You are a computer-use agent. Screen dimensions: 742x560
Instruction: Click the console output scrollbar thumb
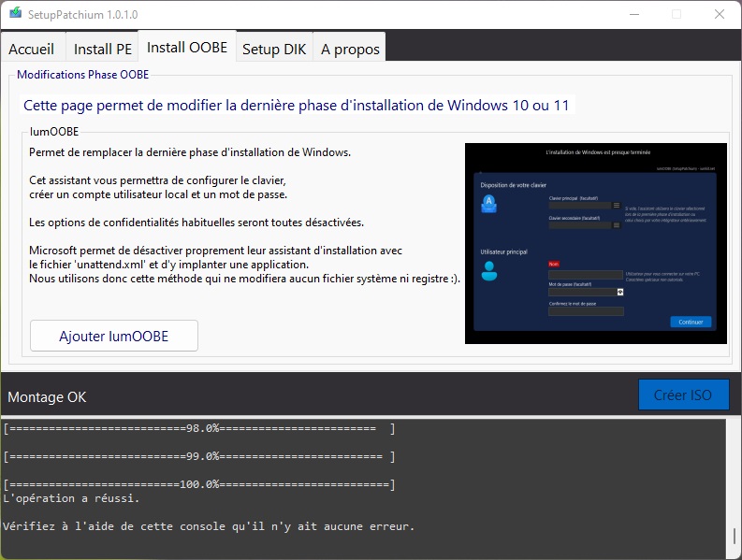[734, 536]
